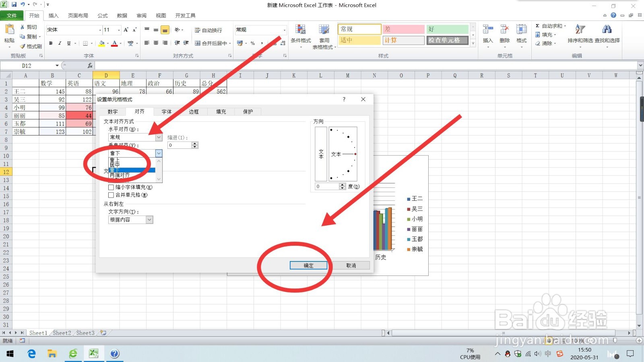
Task: Click the indent (缩进) stepper arrows
Action: coord(195,145)
